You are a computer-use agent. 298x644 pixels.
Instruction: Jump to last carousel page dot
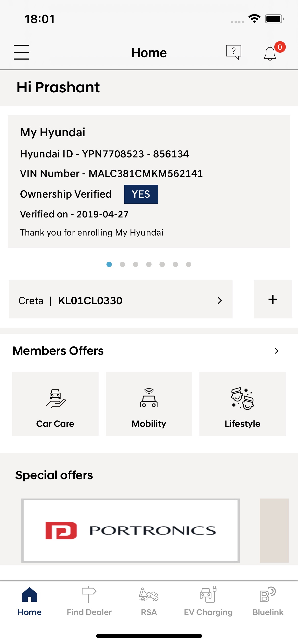click(x=188, y=265)
